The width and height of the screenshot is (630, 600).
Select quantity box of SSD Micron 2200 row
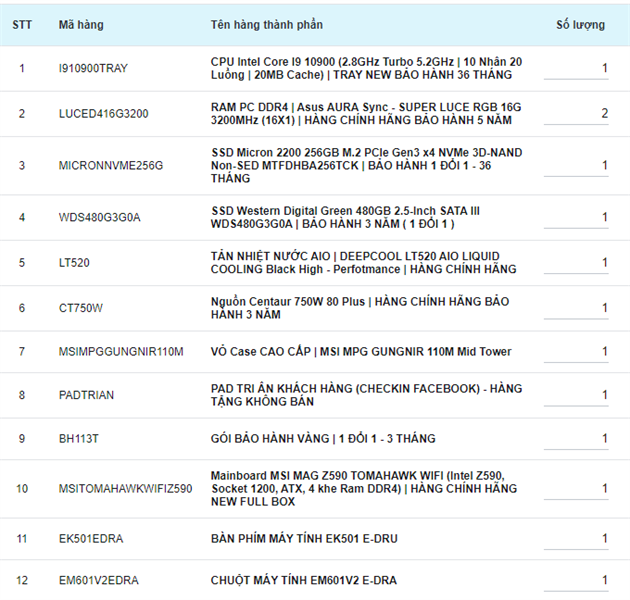coord(577,165)
